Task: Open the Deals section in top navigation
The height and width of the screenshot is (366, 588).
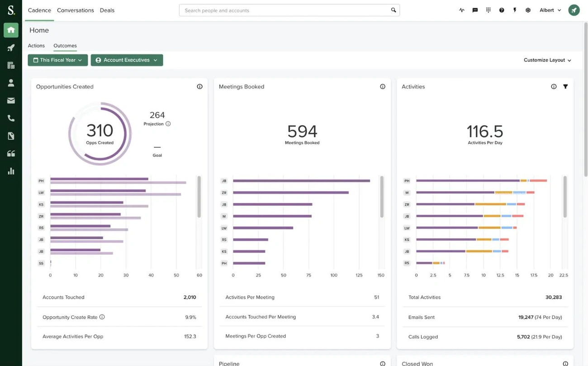Action: point(107,10)
